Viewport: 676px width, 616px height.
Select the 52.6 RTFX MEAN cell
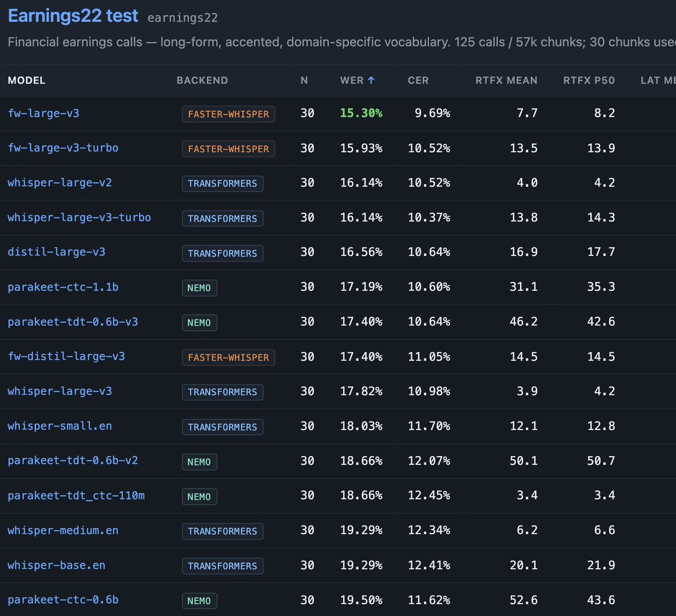(524, 600)
